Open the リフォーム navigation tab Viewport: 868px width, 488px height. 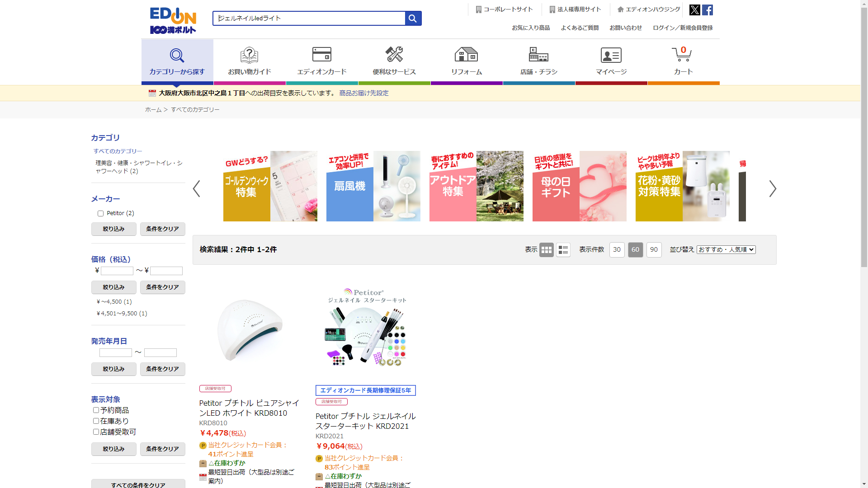click(466, 61)
